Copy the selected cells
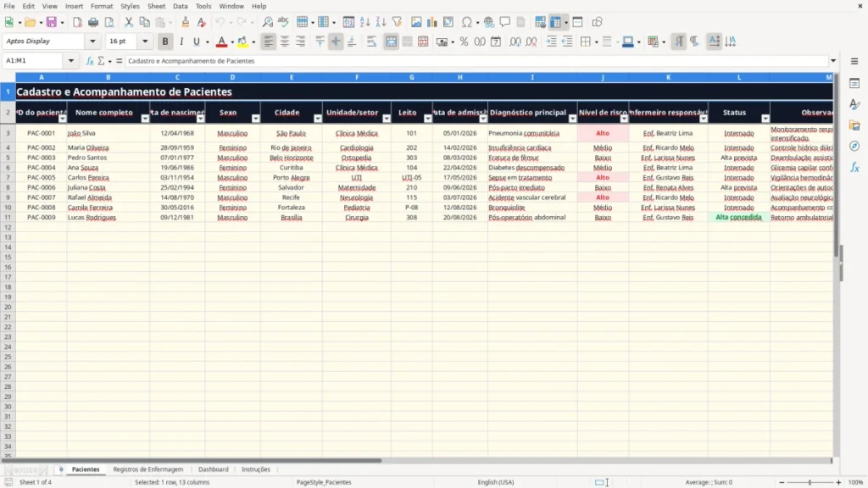This screenshot has height=488, width=868. coord(144,22)
